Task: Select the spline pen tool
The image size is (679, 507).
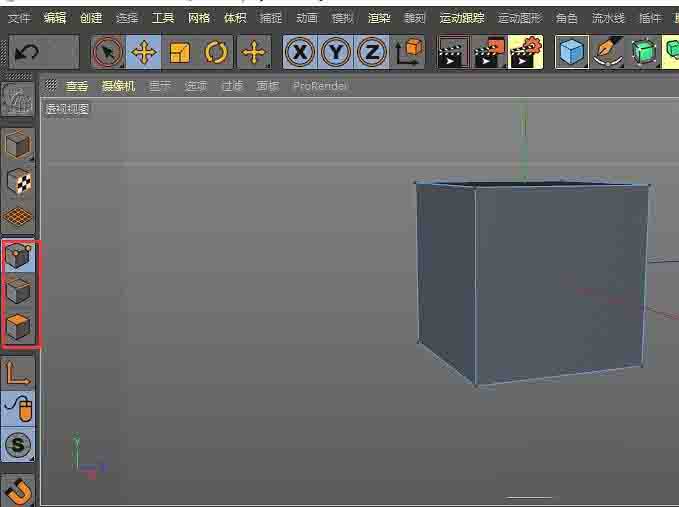Action: 608,52
